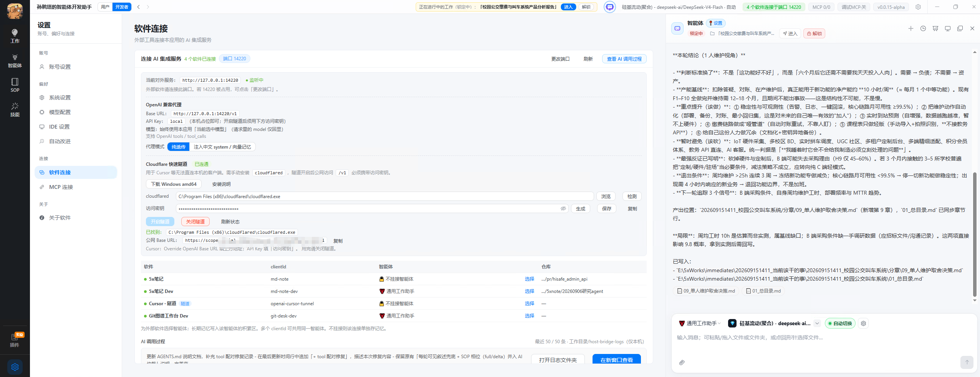The image size is (980, 377).
Task: Attach a file with the paperclip icon
Action: [x=682, y=362]
